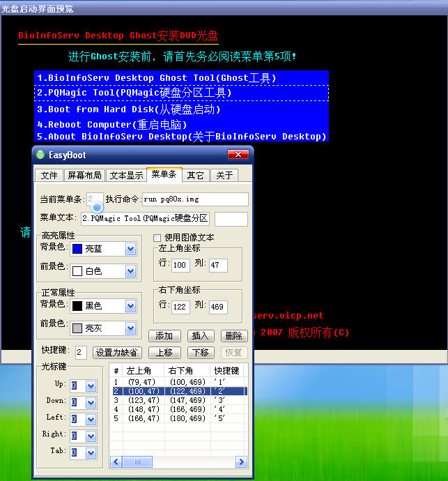This screenshot has height=481, width=448.
Task: Switch to the 文件 tab
Action: tap(49, 176)
